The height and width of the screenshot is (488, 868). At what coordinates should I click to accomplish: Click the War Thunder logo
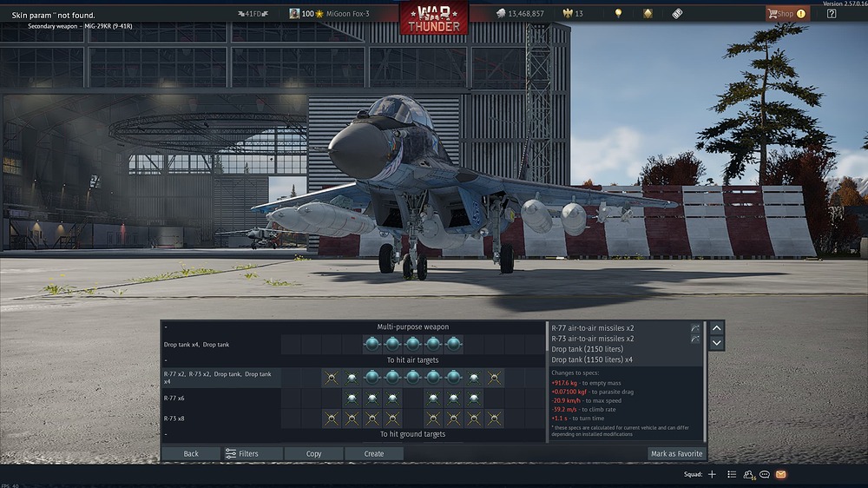pos(434,17)
